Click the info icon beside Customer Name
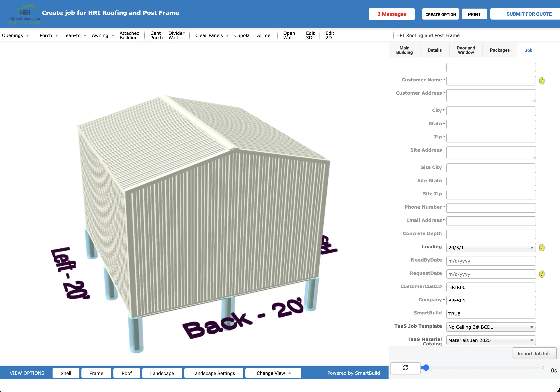Viewport: 560px width, 392px height. pyautogui.click(x=542, y=80)
